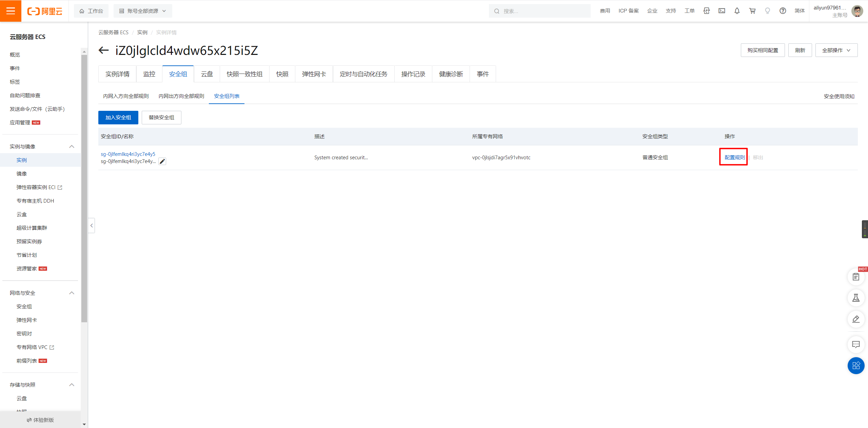Click the 实例 breadcrumb link
The image size is (868, 428).
point(142,33)
